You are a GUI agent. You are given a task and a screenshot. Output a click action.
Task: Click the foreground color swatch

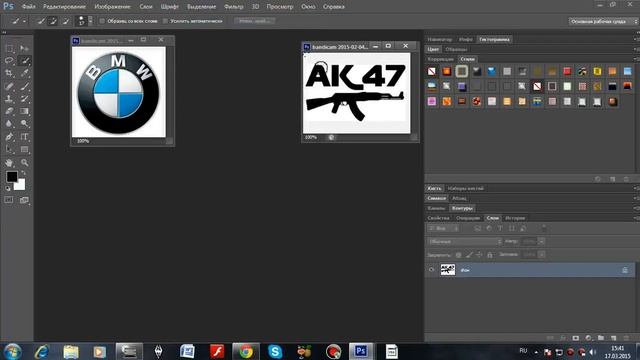pos(12,177)
